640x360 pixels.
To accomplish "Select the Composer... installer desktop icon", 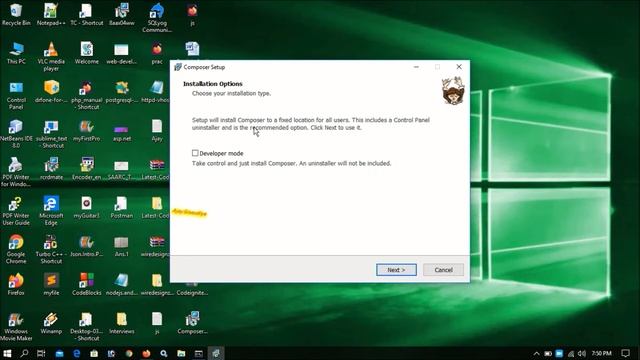I will 192,323.
